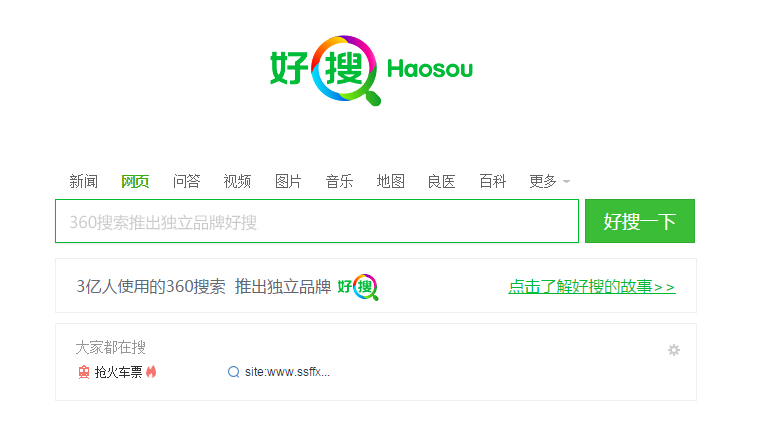Image resolution: width=757 pixels, height=426 pixels.
Task: Open the 音乐 tab
Action: [339, 182]
